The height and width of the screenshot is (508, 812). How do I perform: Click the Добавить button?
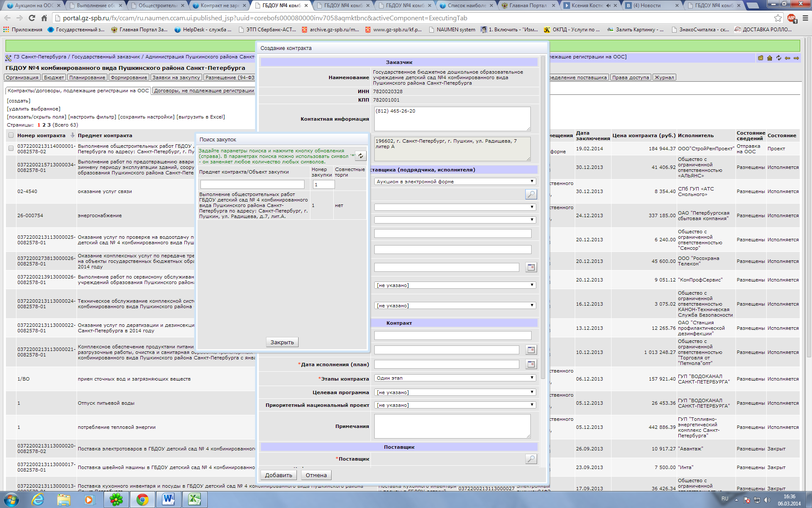tap(278, 475)
